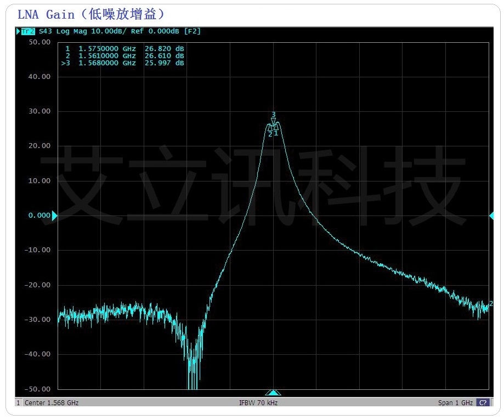This screenshot has width=504, height=420.
Task: Select active marker 3 row at 1.5680000 GHz
Action: pyautogui.click(x=122, y=63)
